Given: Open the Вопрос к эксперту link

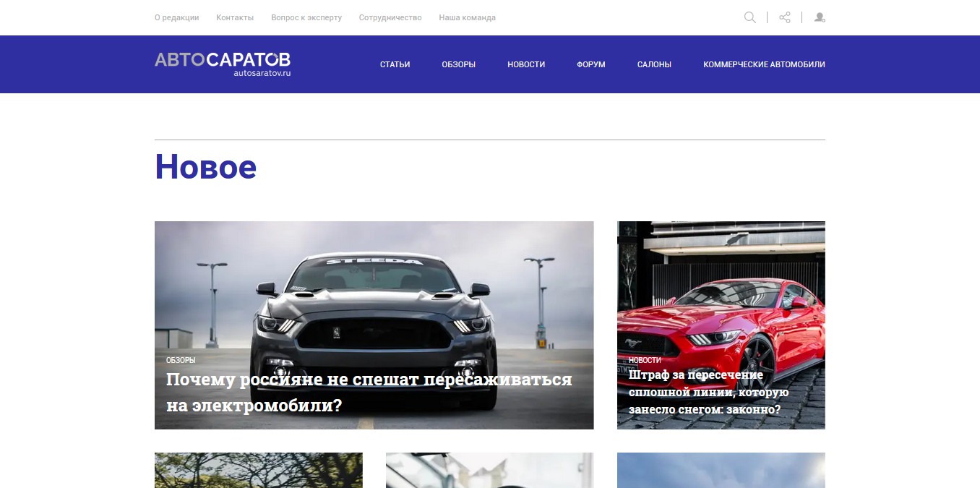Looking at the screenshot, I should [306, 17].
